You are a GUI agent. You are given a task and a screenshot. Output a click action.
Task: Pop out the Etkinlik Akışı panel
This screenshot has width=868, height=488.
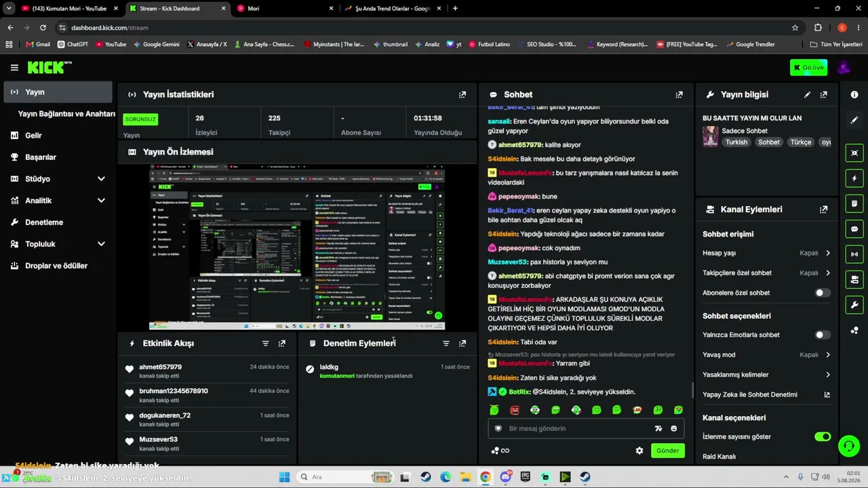(x=282, y=344)
